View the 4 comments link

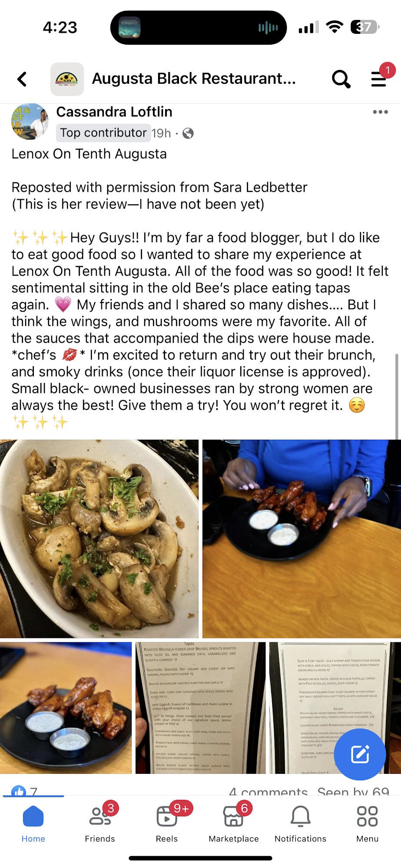[268, 791]
